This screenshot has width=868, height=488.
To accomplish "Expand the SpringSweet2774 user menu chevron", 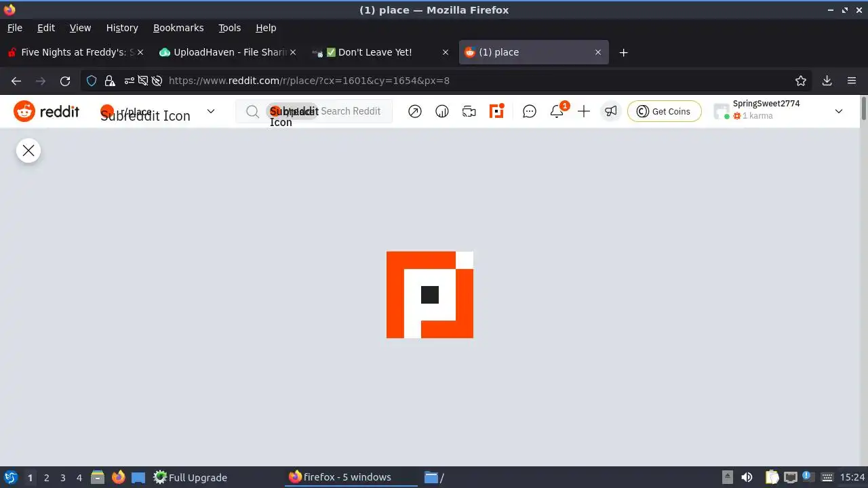I will tap(839, 111).
